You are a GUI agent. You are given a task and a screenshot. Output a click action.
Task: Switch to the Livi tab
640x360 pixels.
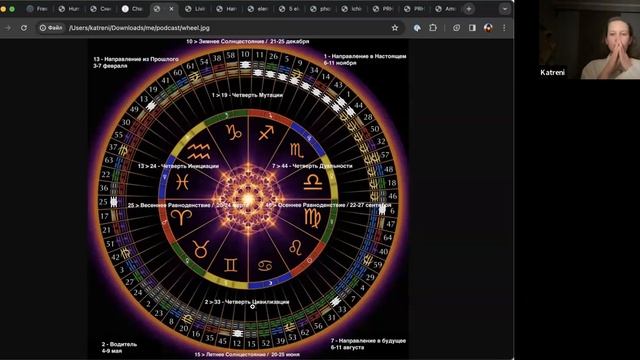click(x=195, y=9)
